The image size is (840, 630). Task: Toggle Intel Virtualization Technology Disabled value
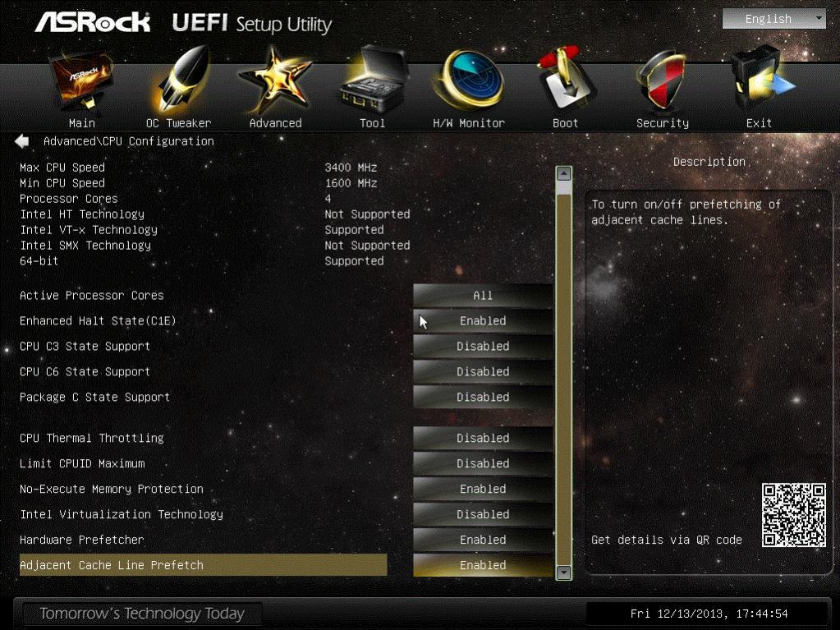[x=483, y=514]
